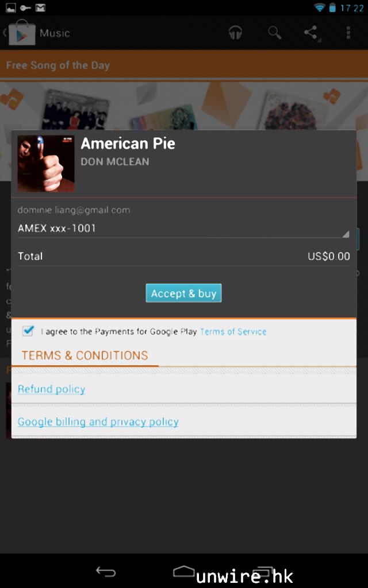The image size is (368, 588).
Task: Uncheck the Terms of Service agreement checkbox
Action: tap(28, 331)
